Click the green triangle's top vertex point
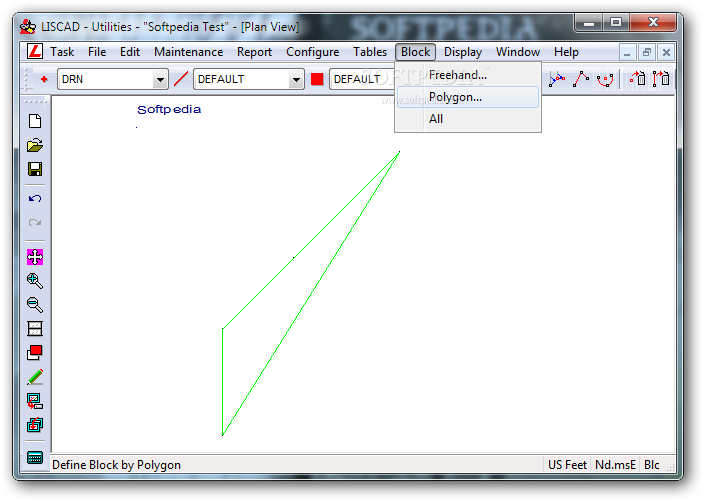 coord(399,152)
